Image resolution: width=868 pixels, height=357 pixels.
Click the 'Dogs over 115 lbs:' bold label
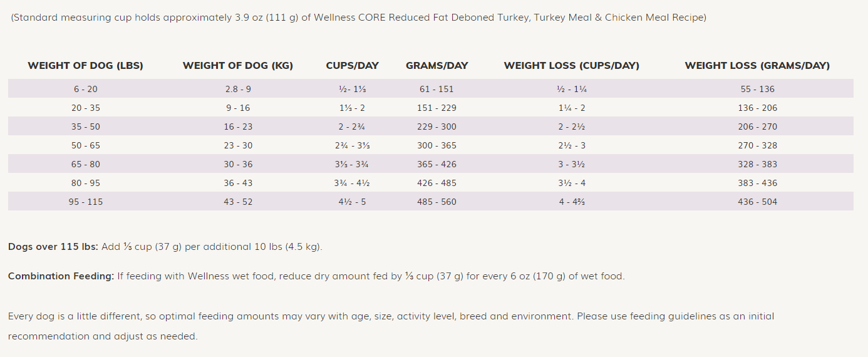pyautogui.click(x=53, y=247)
